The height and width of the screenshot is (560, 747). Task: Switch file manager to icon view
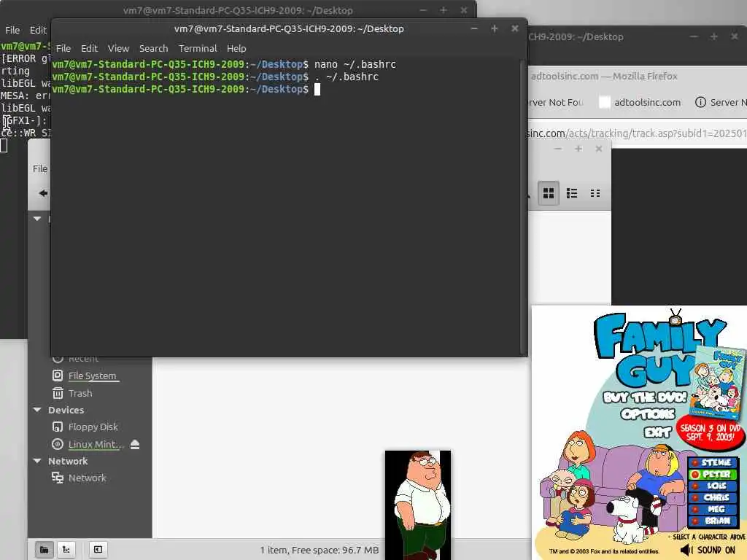[x=549, y=192]
